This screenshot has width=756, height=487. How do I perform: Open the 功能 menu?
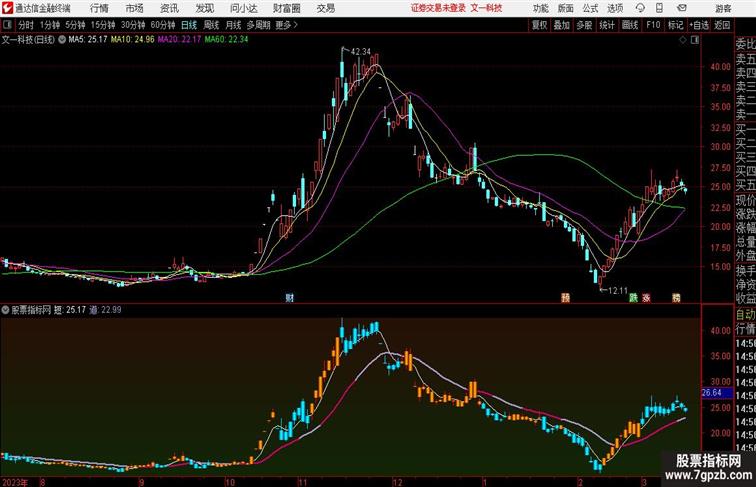(x=540, y=8)
